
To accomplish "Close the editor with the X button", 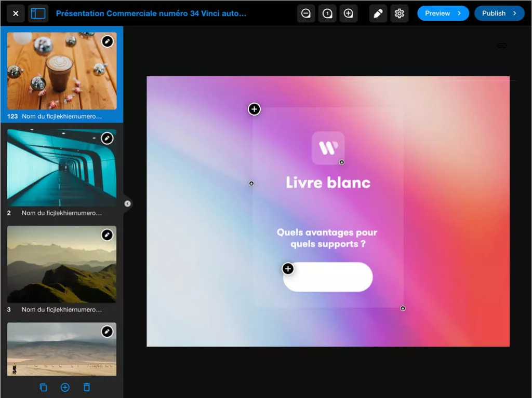I will tap(16, 13).
